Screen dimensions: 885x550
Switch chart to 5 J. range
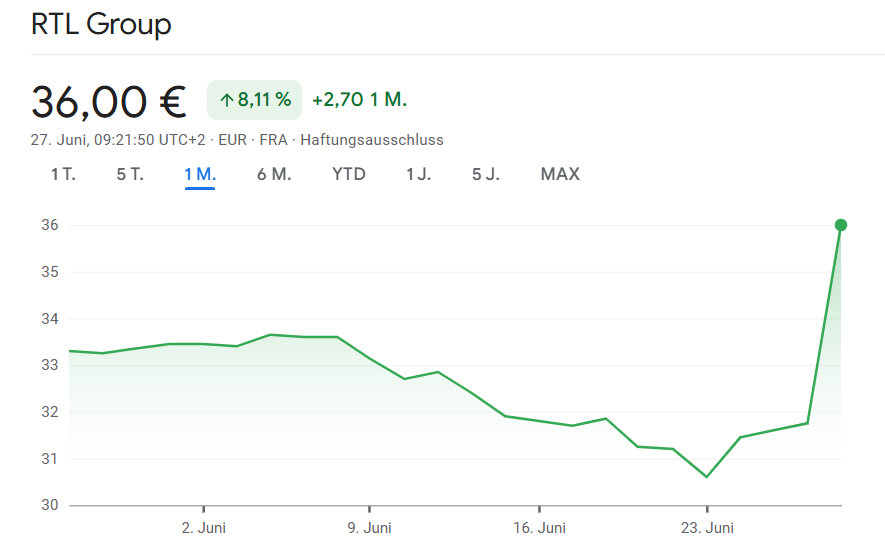(x=486, y=174)
